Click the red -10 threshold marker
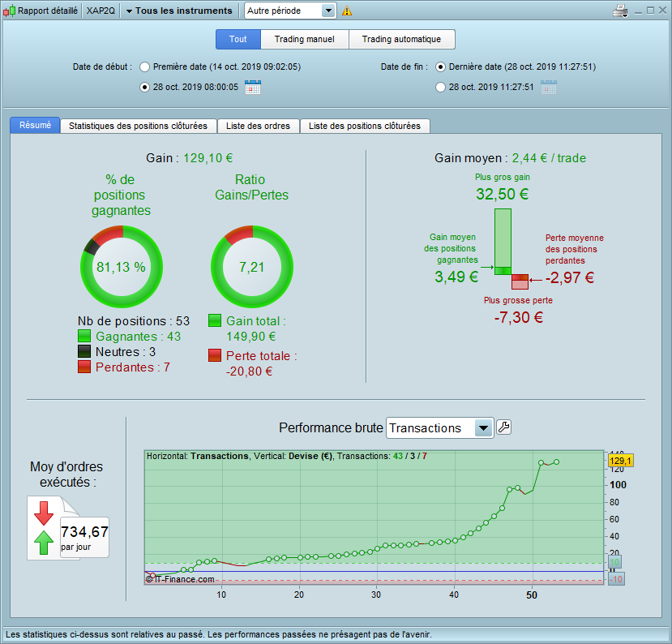The image size is (672, 644). click(616, 579)
